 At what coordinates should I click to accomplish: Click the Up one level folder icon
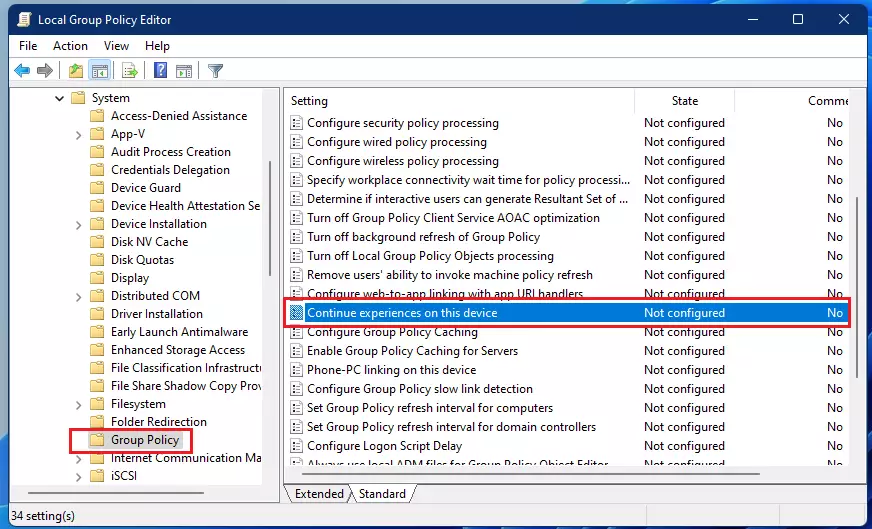pyautogui.click(x=76, y=71)
